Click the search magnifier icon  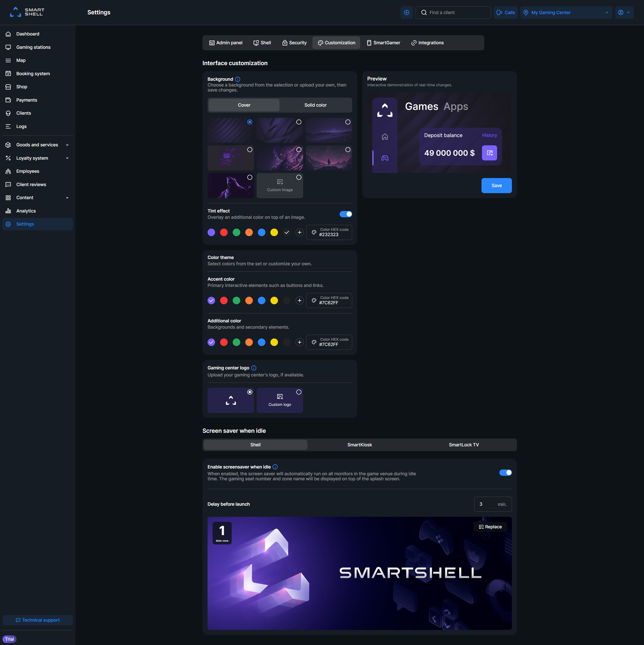424,12
